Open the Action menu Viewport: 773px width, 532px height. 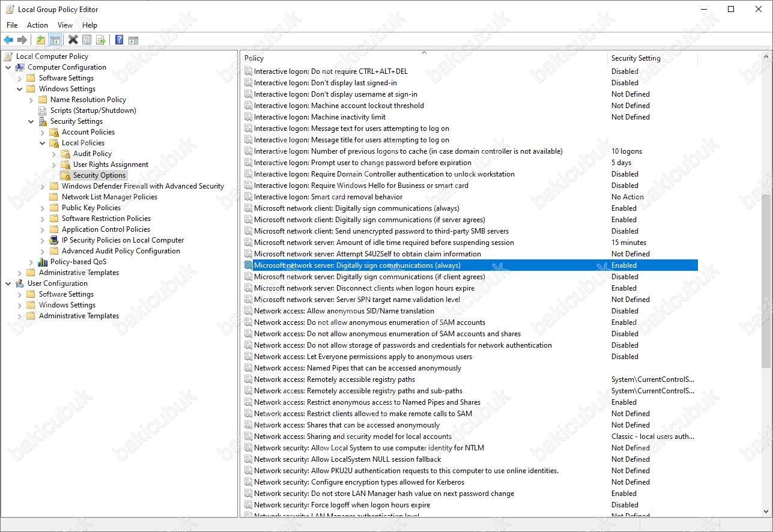pyautogui.click(x=37, y=25)
